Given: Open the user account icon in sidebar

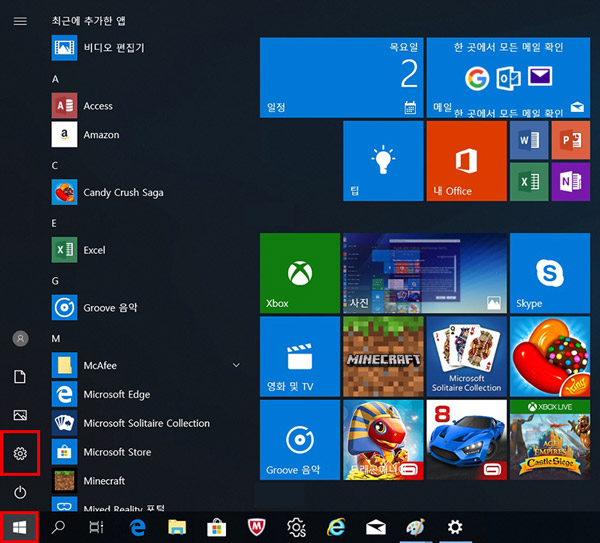Looking at the screenshot, I should click(x=20, y=339).
